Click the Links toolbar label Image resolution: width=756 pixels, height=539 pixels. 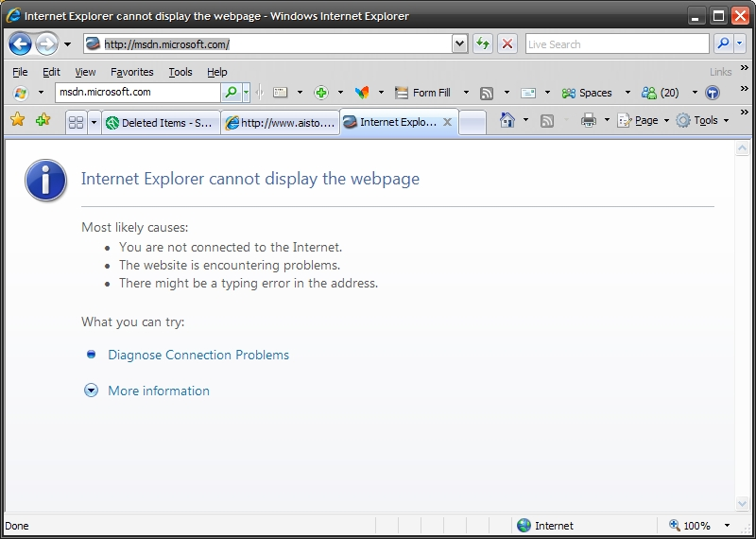coord(720,72)
